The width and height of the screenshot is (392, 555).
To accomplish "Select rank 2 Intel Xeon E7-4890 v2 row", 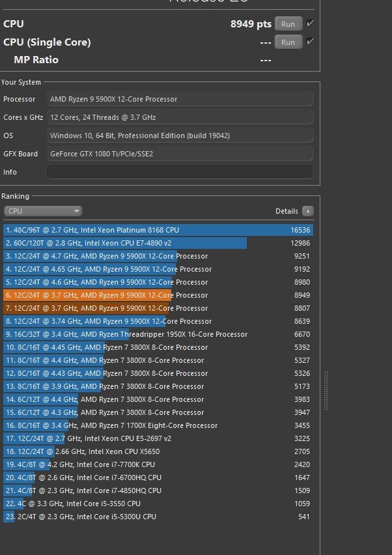I will click(x=158, y=243).
